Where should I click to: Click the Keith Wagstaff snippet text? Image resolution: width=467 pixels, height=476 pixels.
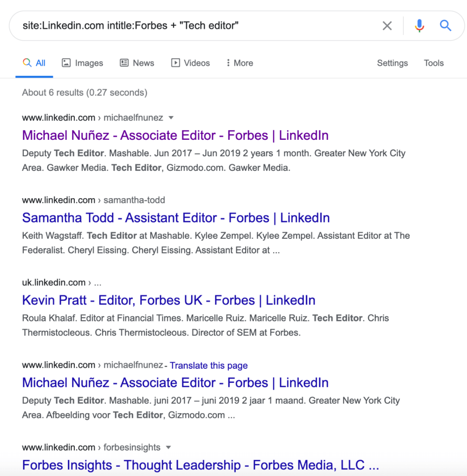[216, 243]
